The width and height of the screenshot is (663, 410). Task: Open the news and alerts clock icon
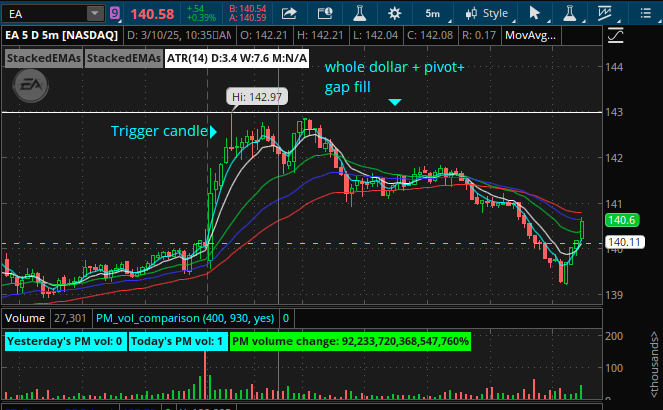(x=325, y=13)
